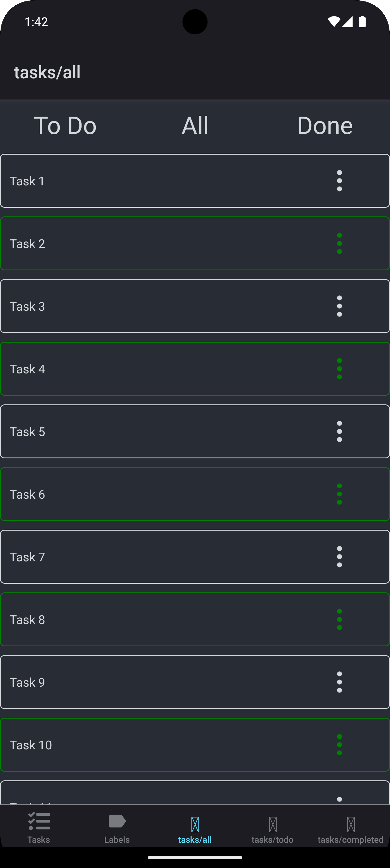Open the three-dot menu for Task 3
Viewport: 390px width, 868px height.
(x=339, y=306)
